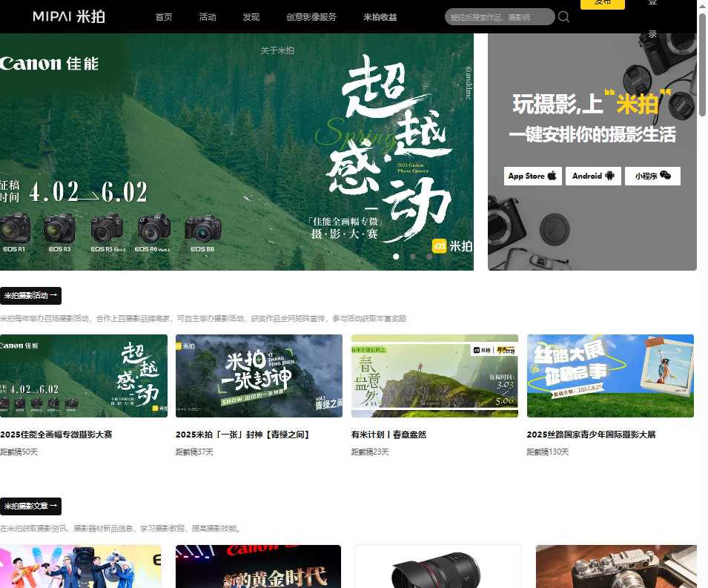Click the WeChat 小程序 icon
708x588 pixels.
(x=667, y=176)
